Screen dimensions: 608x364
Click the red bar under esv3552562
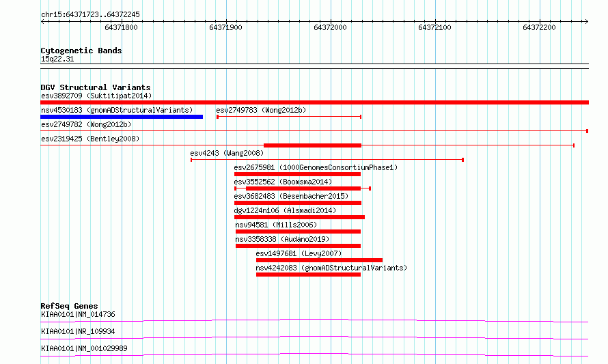tap(303, 188)
